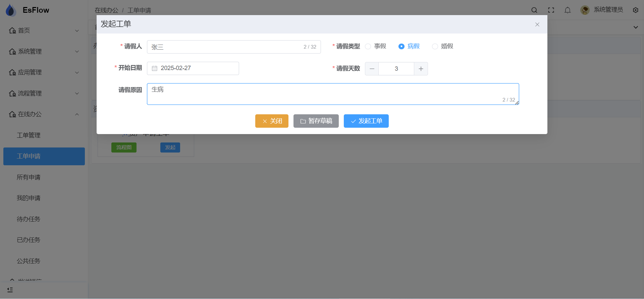Image resolution: width=644 pixels, height=299 pixels.
Task: Open the settings gear icon
Action: coord(636,10)
